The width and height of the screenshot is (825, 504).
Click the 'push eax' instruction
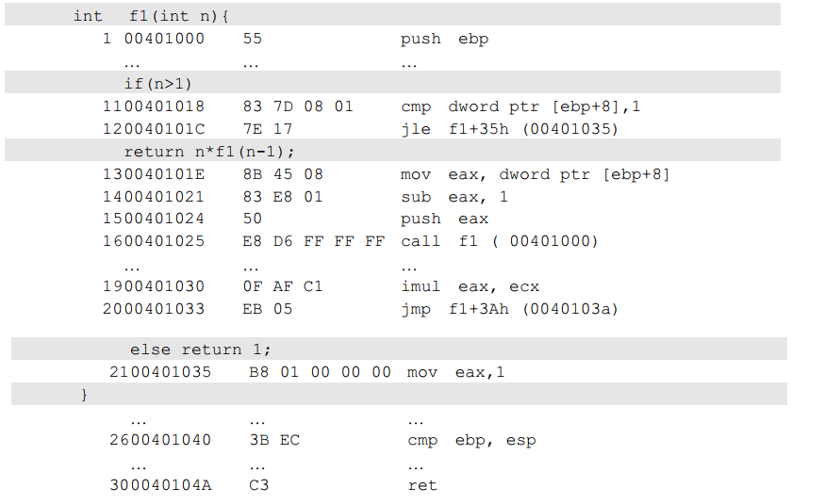click(x=444, y=219)
